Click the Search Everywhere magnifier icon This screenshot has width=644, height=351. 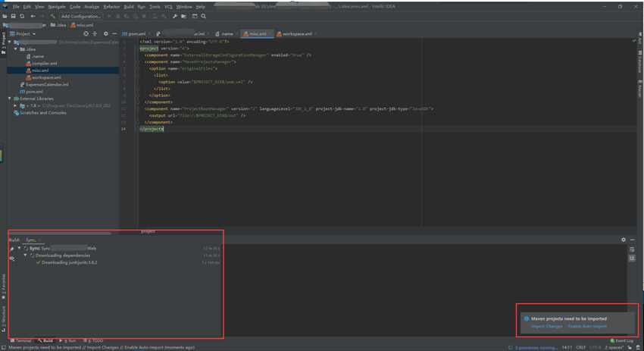203,17
